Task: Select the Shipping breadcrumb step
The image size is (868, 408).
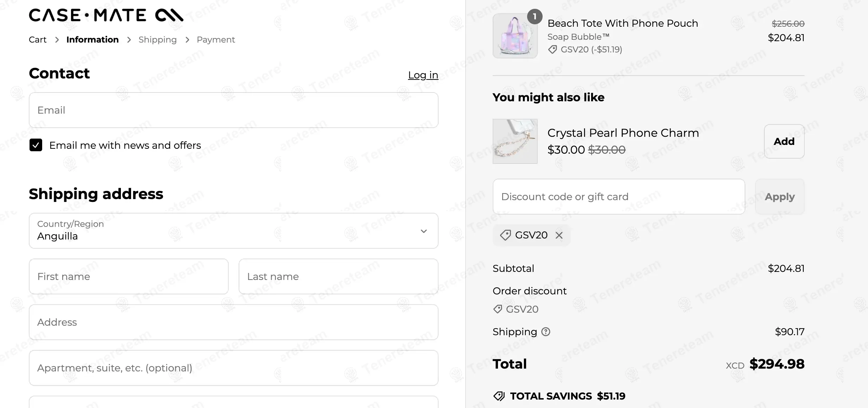Action: tap(157, 40)
